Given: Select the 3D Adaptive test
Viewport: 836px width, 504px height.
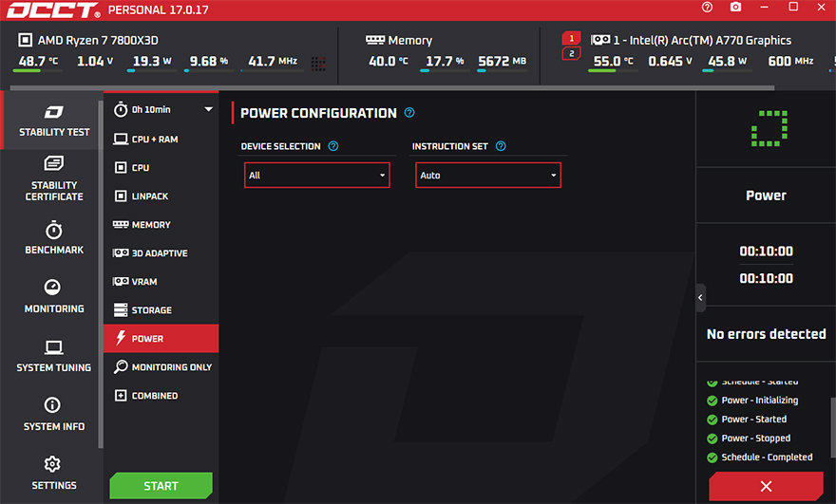Looking at the screenshot, I should (x=161, y=253).
